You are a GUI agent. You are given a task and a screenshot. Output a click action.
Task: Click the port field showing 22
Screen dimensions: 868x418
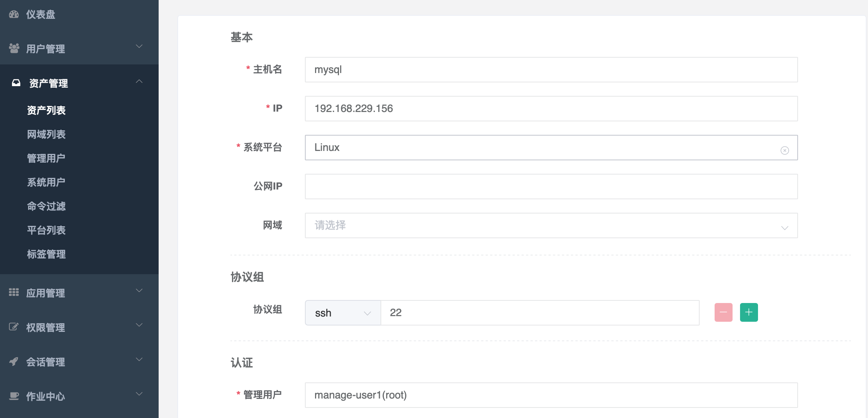coord(540,313)
